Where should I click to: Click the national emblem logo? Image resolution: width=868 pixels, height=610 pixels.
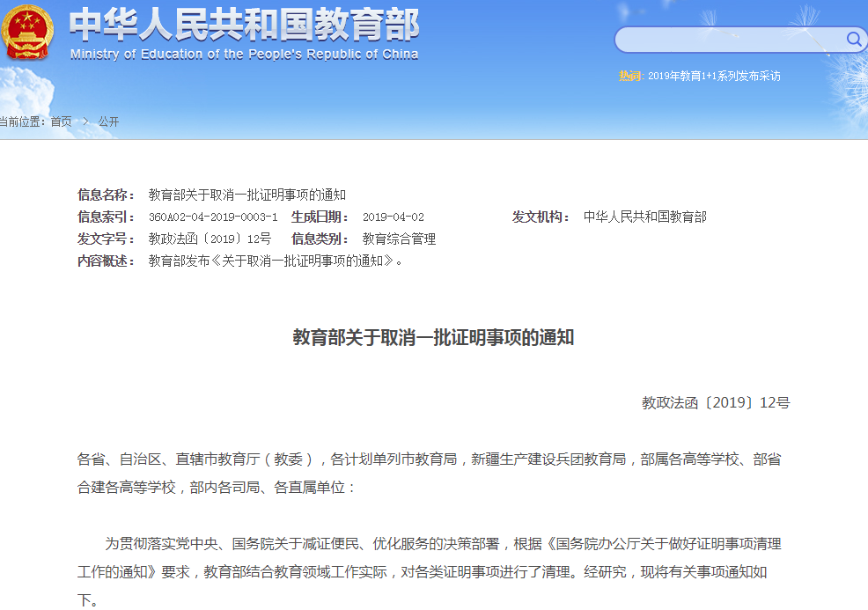[27, 32]
